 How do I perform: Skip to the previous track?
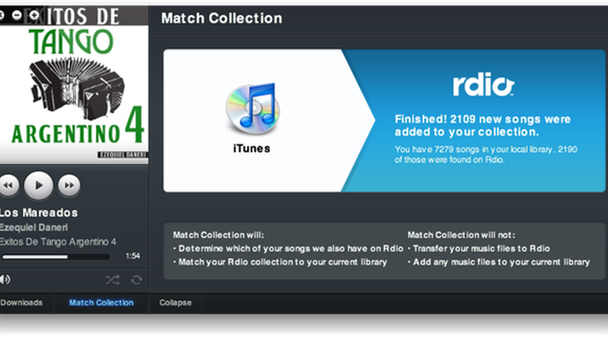[x=8, y=186]
